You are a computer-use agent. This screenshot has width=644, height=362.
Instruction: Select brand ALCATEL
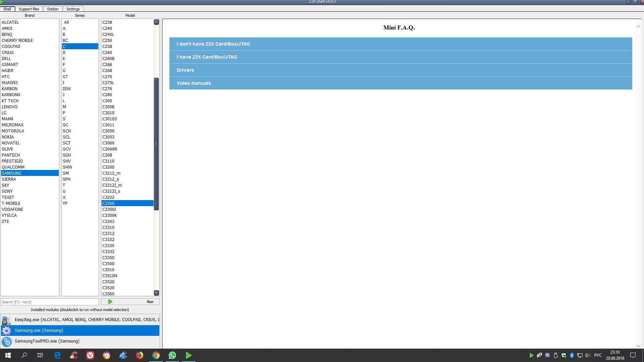(30, 22)
